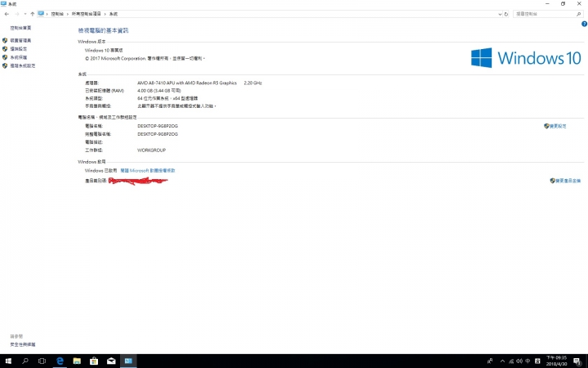
Task: Open address bar history dropdown arrow
Action: point(500,14)
